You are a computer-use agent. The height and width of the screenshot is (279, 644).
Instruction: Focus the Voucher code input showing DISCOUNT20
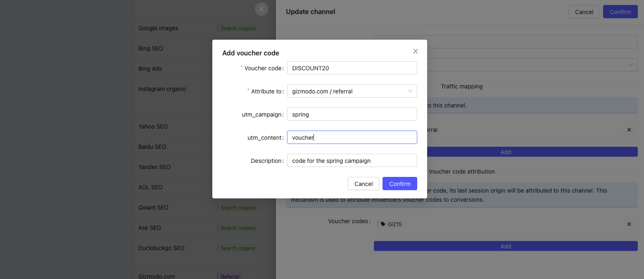tap(352, 68)
